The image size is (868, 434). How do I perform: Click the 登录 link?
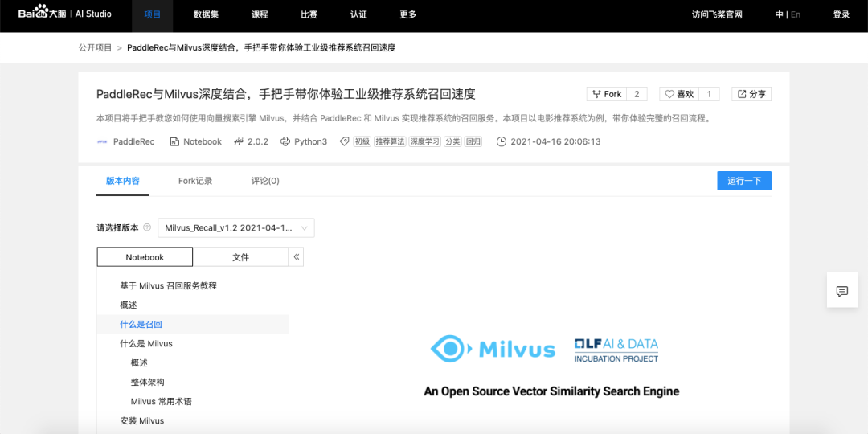click(841, 15)
